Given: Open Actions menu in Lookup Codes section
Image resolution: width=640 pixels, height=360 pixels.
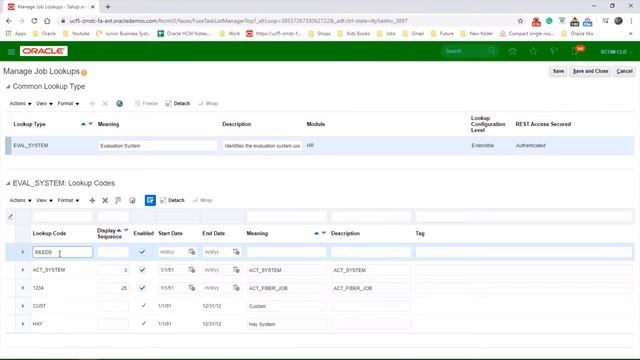Looking at the screenshot, I should (20, 200).
